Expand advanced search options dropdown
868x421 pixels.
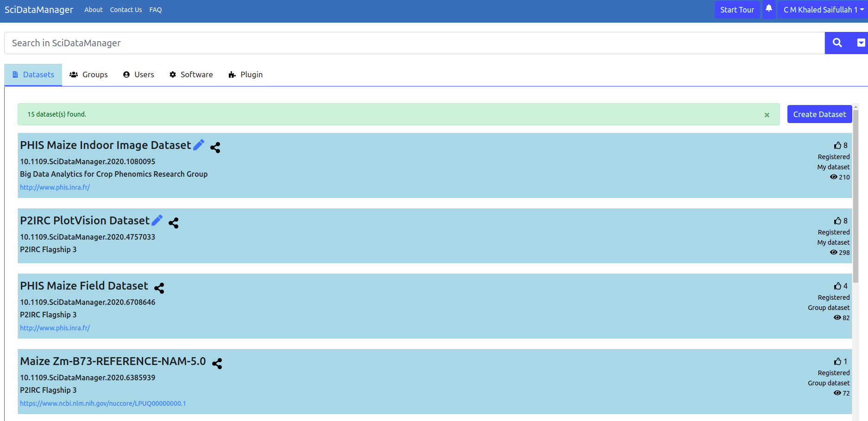point(861,43)
